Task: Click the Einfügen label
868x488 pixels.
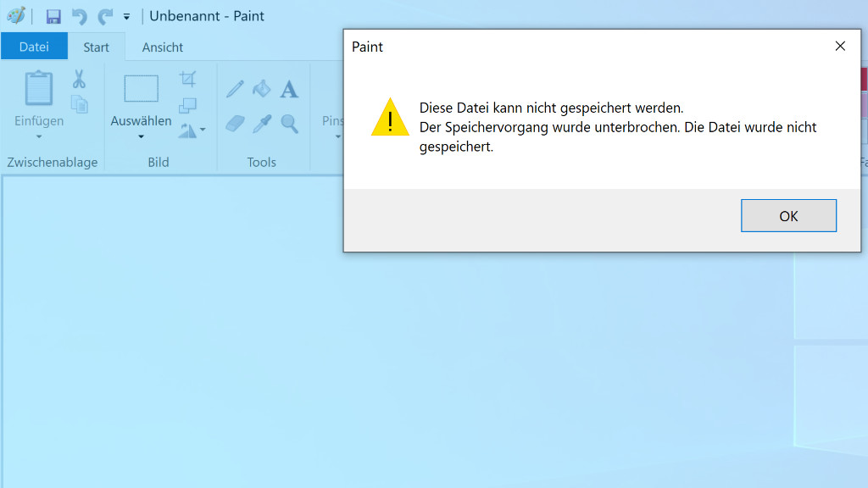Action: pyautogui.click(x=39, y=120)
